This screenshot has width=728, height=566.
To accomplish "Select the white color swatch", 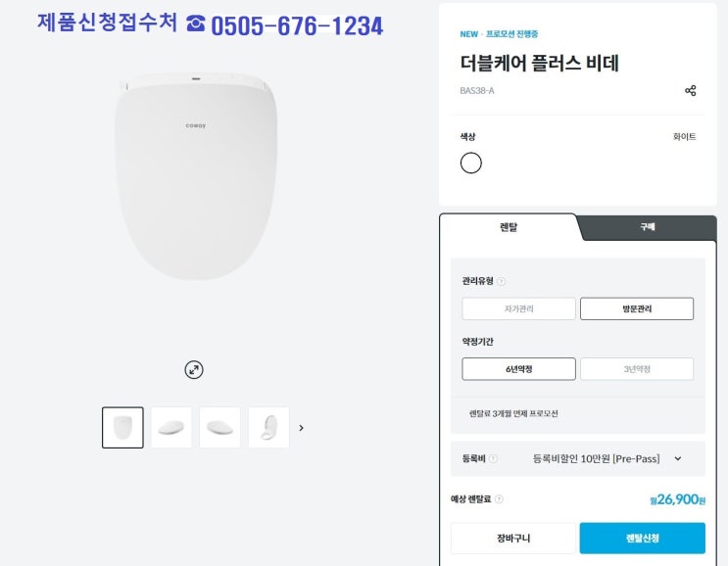I will point(471,164).
